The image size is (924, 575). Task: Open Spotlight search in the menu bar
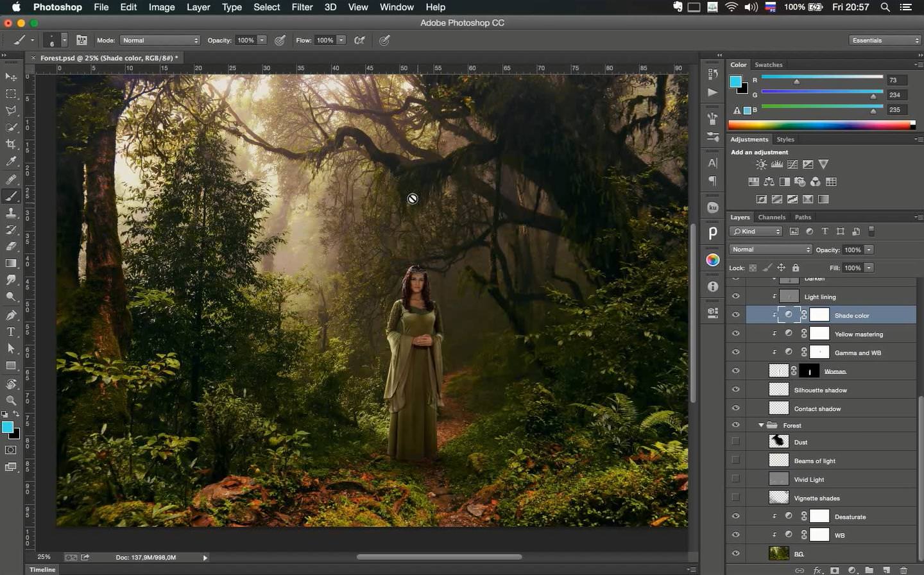(885, 7)
